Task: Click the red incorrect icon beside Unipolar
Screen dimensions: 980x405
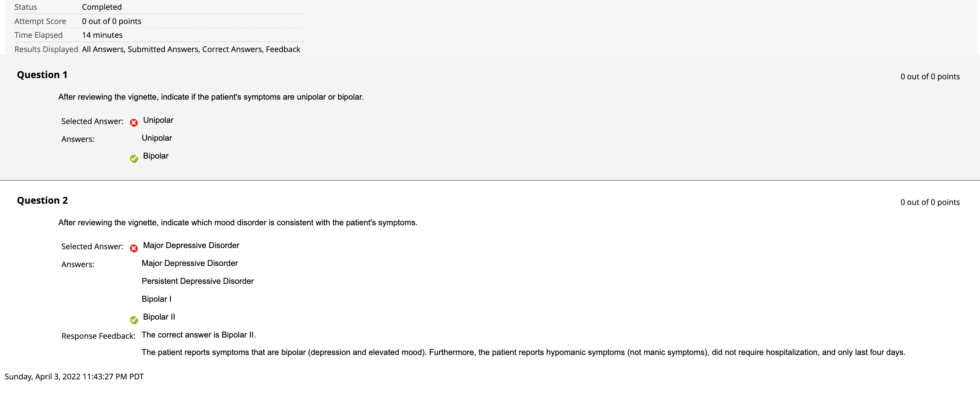Action: (x=134, y=122)
